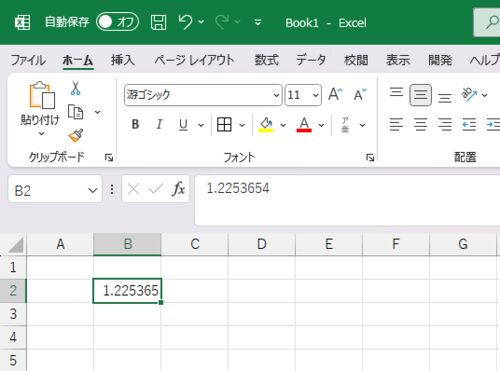The height and width of the screenshot is (371, 500).
Task: Open the Name Box dropdown arrow
Action: click(93, 191)
